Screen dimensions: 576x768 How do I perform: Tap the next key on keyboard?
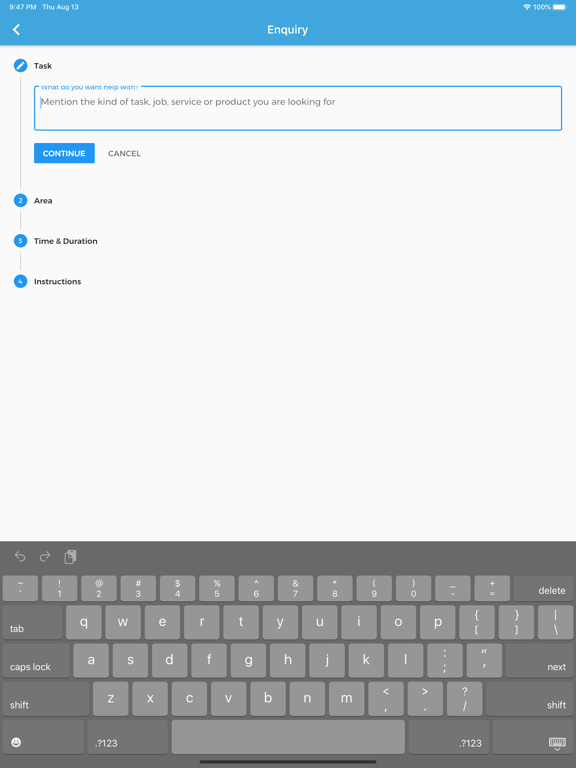[x=540, y=660]
